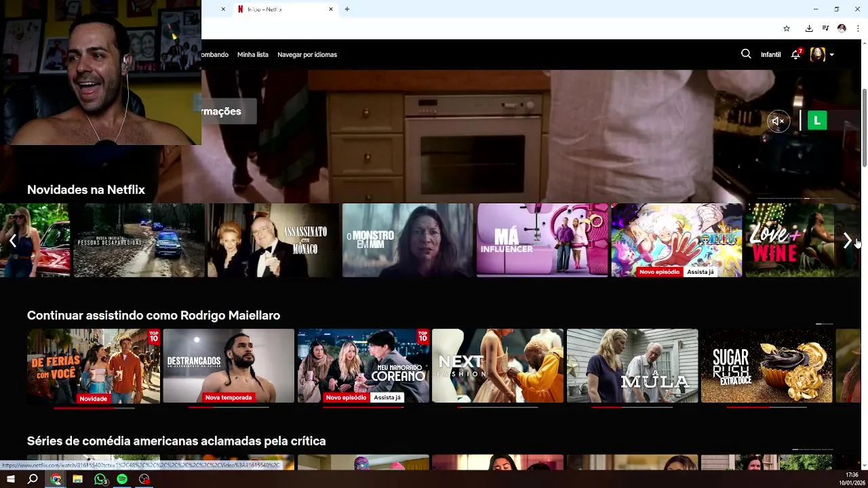
Task: Close the 'Início – Netflix' tab
Action: [331, 9]
